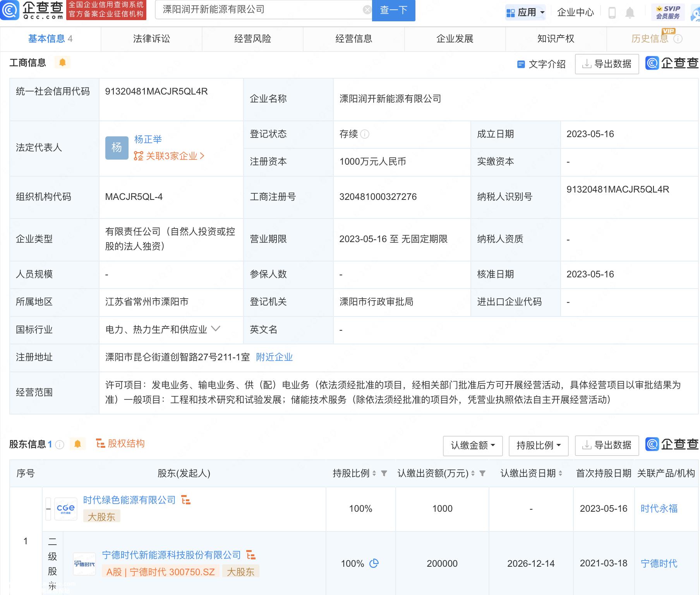Expand the 国标行业 industry chevron

[x=216, y=329]
